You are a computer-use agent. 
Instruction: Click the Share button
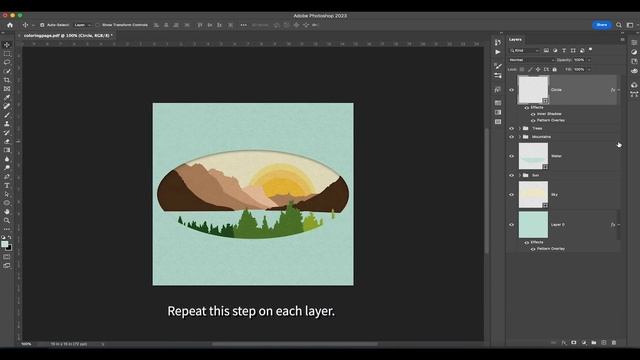pyautogui.click(x=602, y=25)
